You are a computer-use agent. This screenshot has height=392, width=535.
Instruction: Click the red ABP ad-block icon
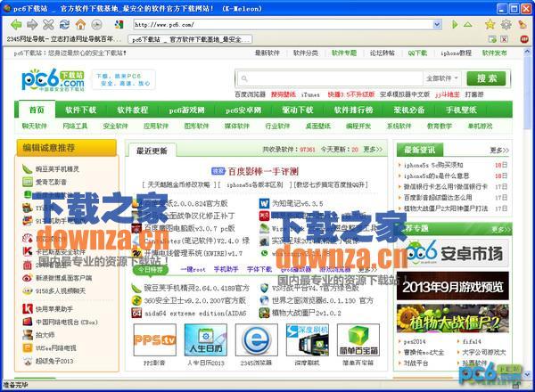(x=524, y=39)
